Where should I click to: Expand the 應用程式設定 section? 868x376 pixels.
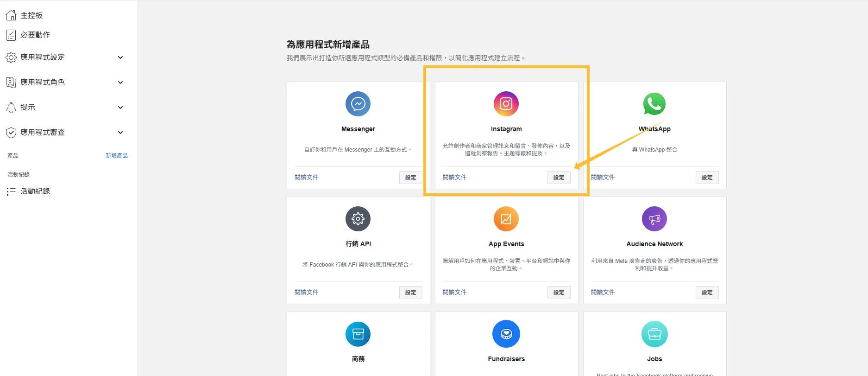(120, 57)
